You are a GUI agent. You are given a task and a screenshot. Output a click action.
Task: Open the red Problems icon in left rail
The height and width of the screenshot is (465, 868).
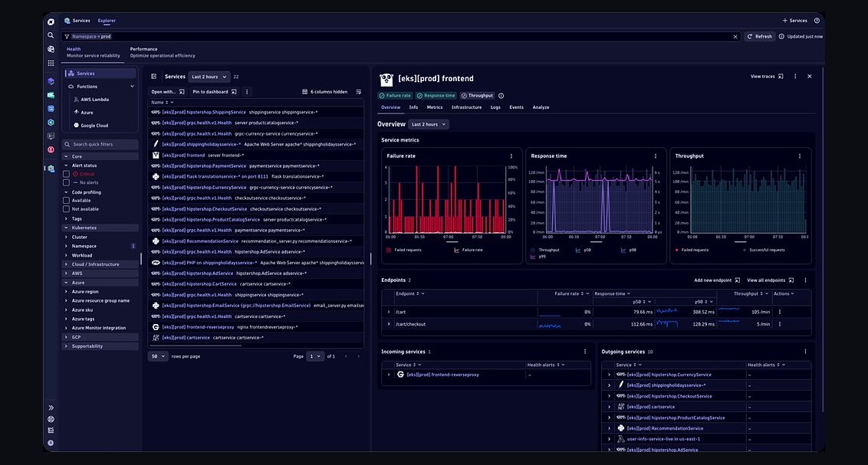pos(51,149)
